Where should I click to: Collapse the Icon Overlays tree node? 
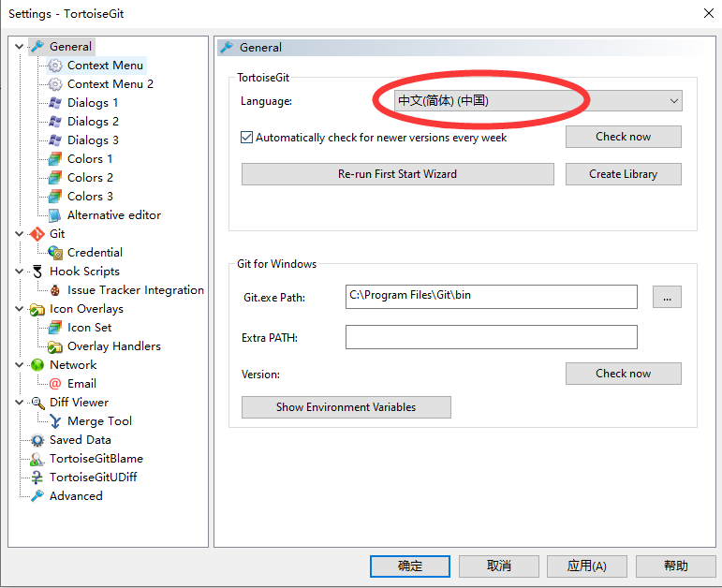point(20,308)
